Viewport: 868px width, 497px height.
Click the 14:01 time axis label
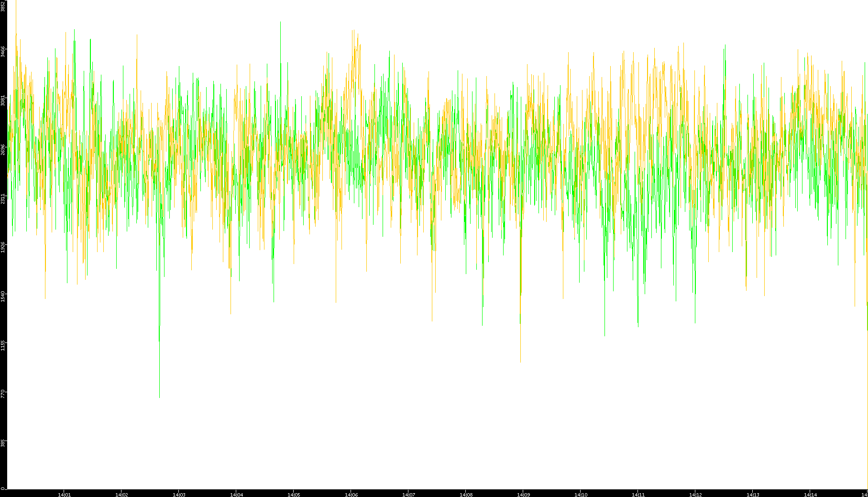coord(64,494)
